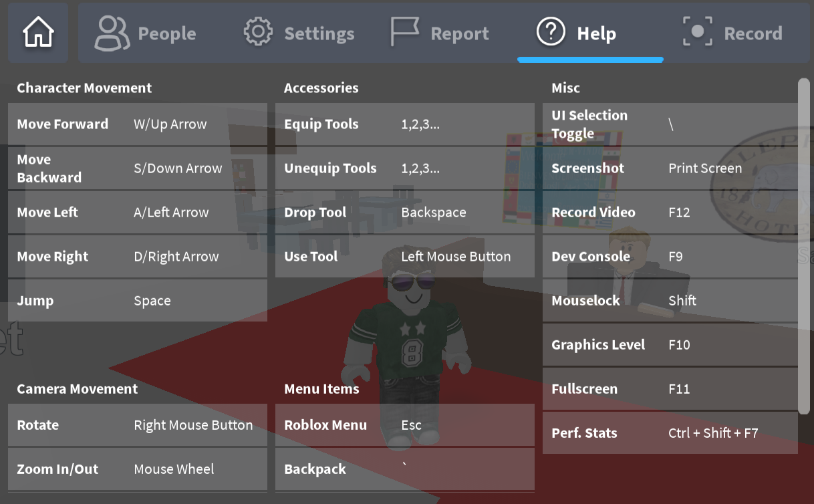This screenshot has height=504, width=814.
Task: Switch to the Settings tab label
Action: [x=319, y=33]
